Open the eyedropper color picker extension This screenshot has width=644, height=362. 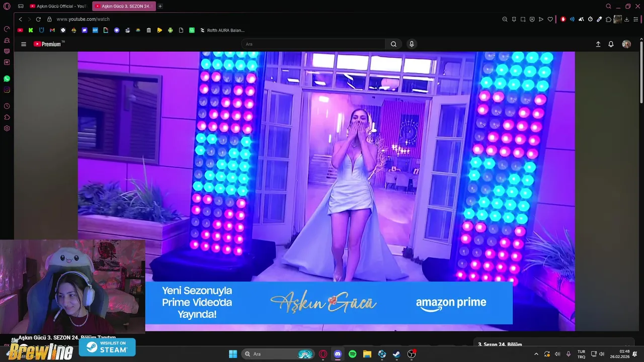[x=599, y=19]
